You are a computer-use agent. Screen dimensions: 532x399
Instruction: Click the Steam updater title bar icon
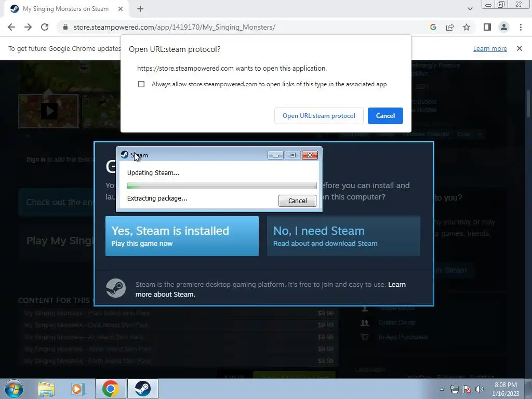pyautogui.click(x=125, y=155)
